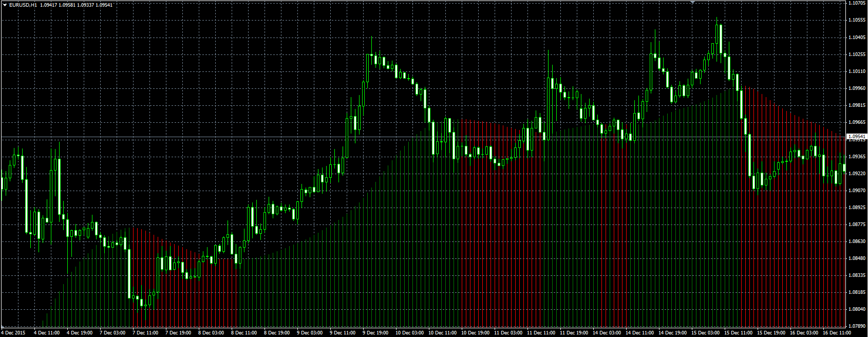Click the 16 Dec 11:00 time label

point(837,333)
